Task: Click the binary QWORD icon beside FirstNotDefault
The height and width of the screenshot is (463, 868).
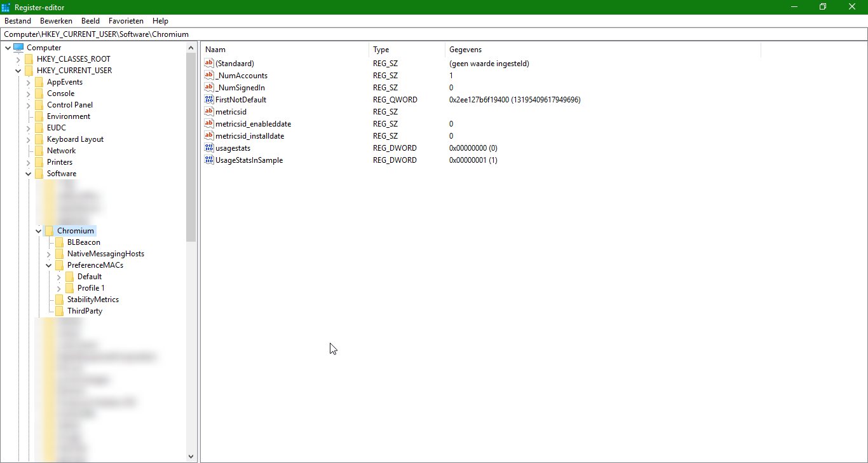Action: [208, 99]
